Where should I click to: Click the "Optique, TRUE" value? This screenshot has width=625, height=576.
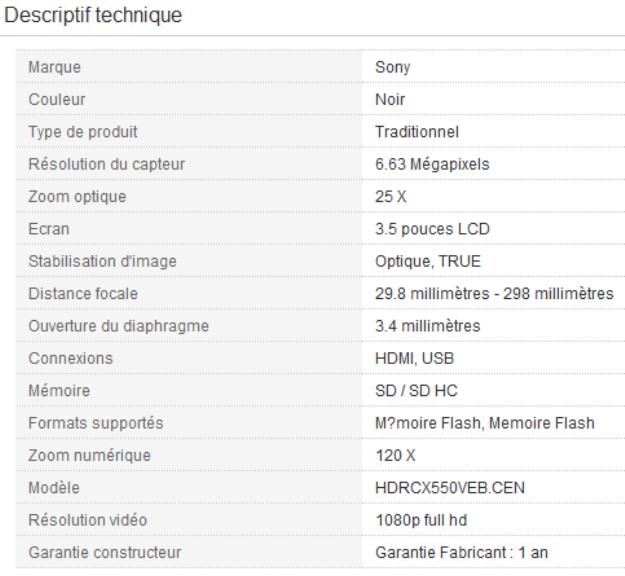407,261
